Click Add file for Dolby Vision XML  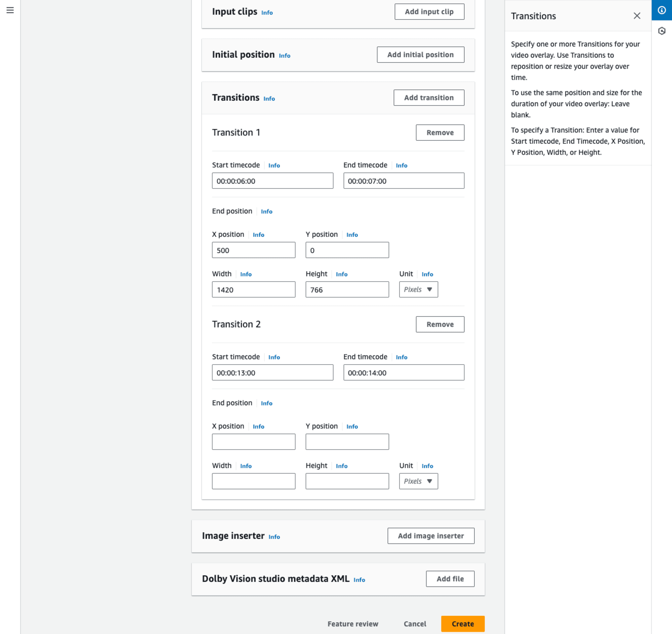[x=450, y=579]
